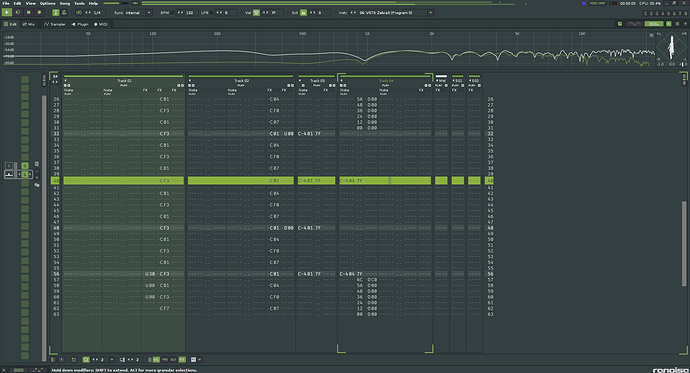
Task: Click the LPB value field
Action: pos(226,13)
